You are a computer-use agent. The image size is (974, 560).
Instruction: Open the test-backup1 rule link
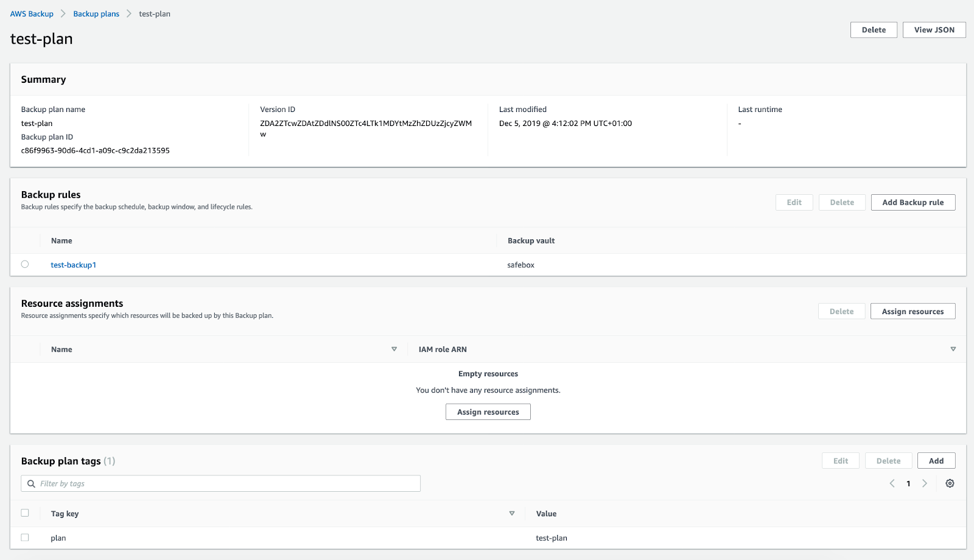(73, 265)
